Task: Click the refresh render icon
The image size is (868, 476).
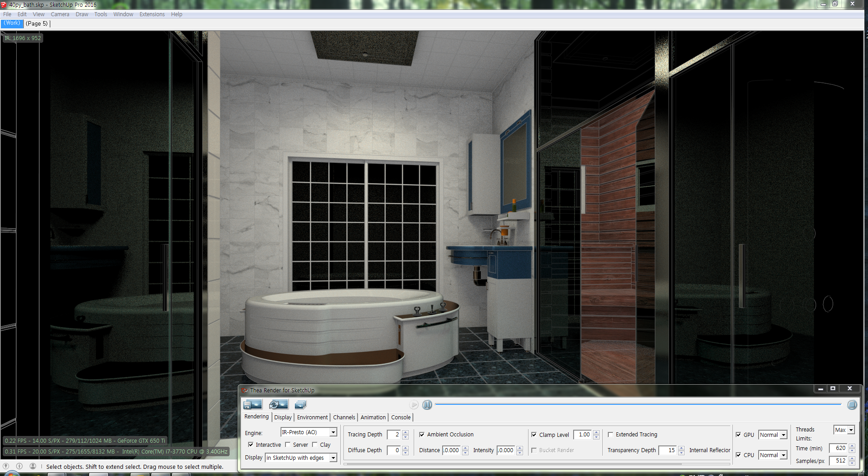Action: [x=278, y=404]
